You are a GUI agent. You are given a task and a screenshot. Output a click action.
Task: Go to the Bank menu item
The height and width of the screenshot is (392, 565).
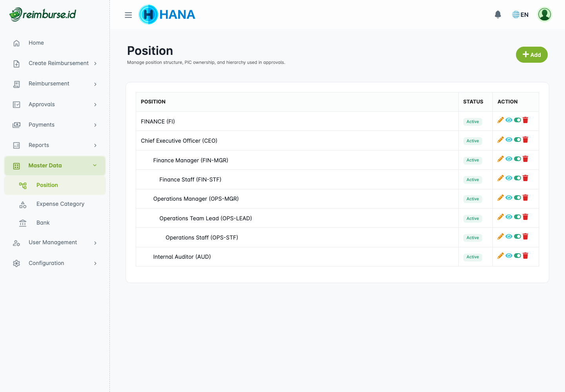pos(43,223)
